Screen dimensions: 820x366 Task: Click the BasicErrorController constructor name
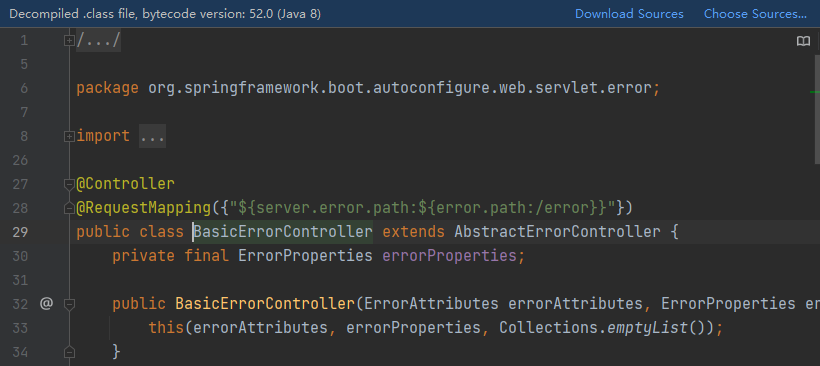[x=265, y=304]
